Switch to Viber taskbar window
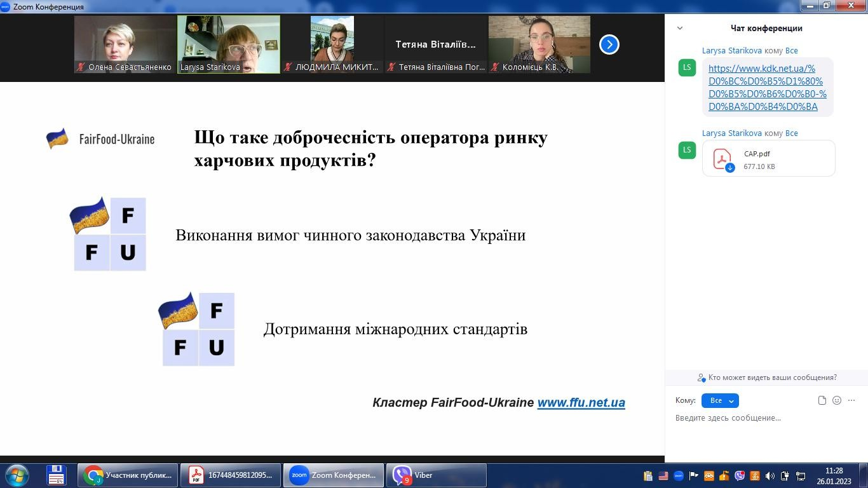Viewport: 868px width, 488px height. click(436, 475)
